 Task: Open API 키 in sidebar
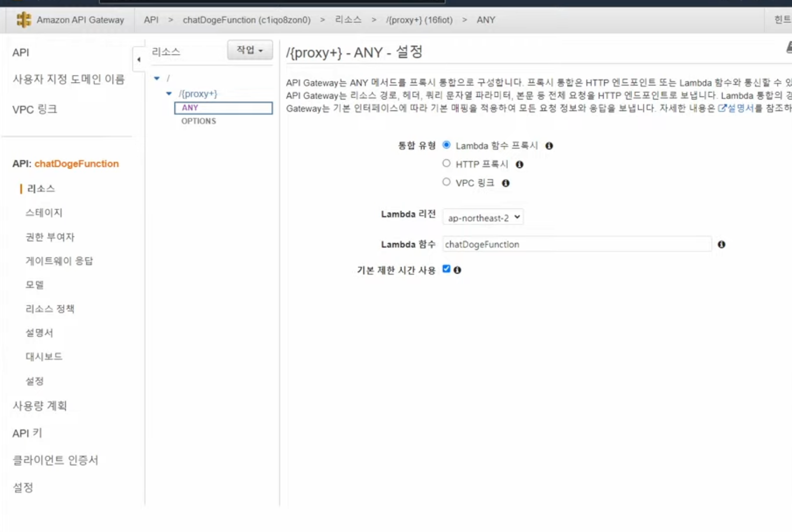pos(27,433)
